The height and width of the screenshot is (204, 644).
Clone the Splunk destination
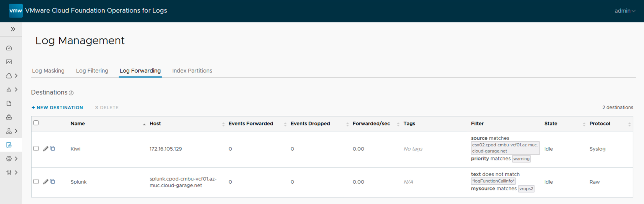pos(52,181)
